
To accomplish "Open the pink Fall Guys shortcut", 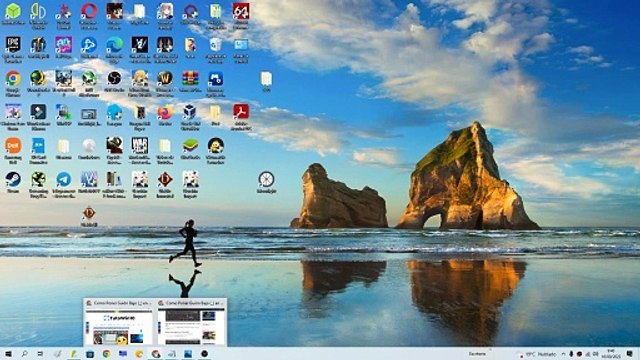I will coord(63,45).
